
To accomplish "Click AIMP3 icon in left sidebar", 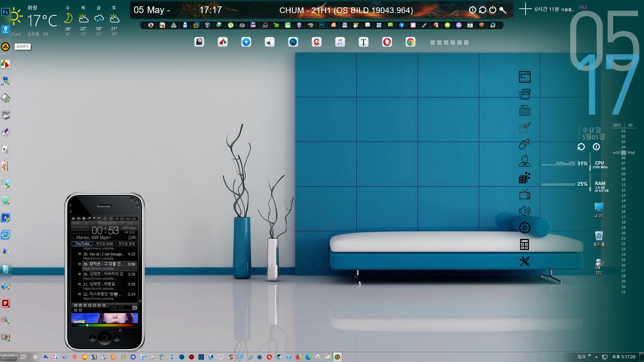I will pos(5,47).
